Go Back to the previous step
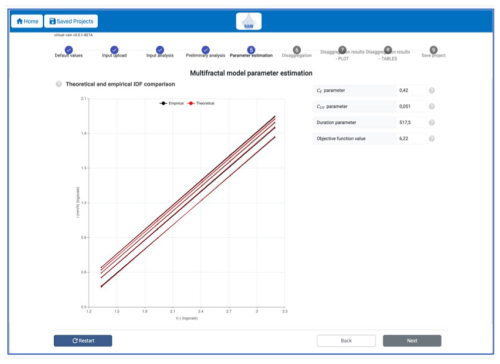The width and height of the screenshot is (500, 364). pyautogui.click(x=346, y=341)
